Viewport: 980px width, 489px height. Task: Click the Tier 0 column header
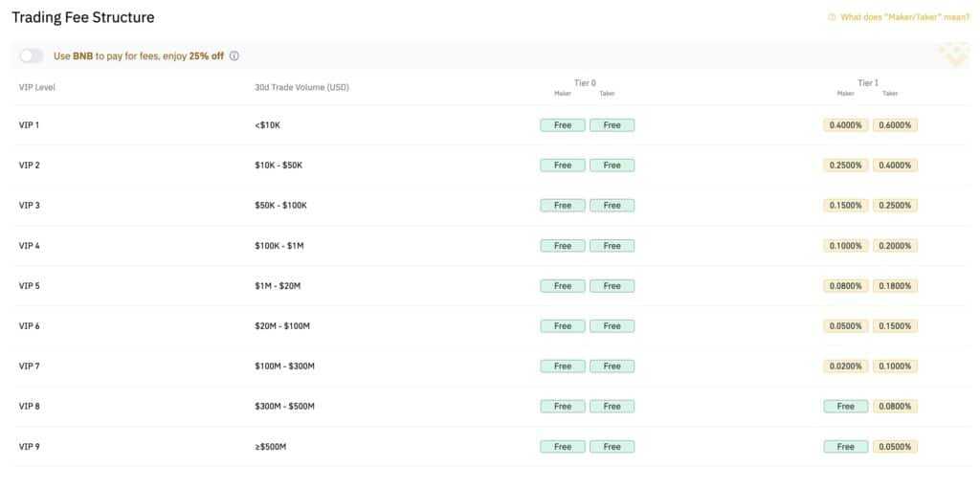(x=587, y=83)
